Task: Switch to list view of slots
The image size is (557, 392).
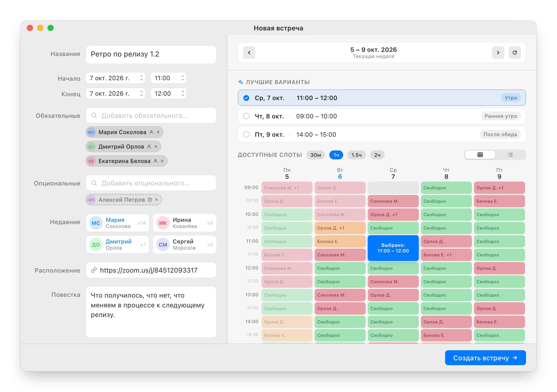Action: click(x=510, y=155)
